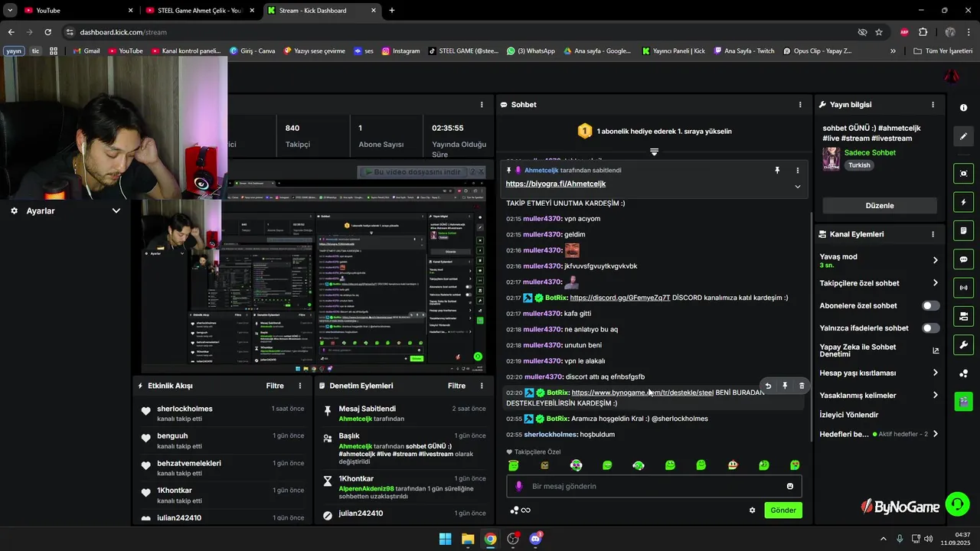
Task: Click the ByNoGame green headset icon
Action: click(x=957, y=504)
